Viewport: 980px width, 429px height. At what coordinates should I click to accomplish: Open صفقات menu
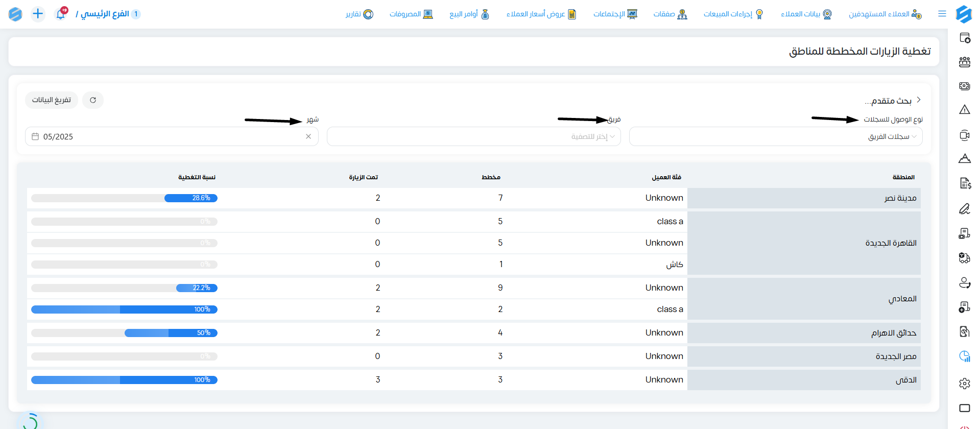click(x=670, y=14)
